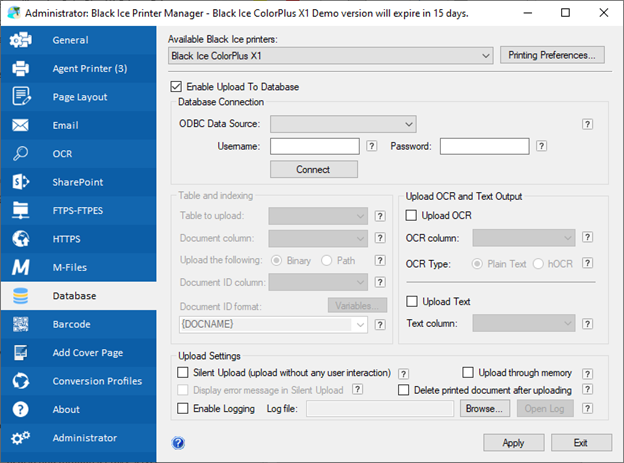Image resolution: width=624 pixels, height=463 pixels.
Task: Enable Silent Upload checkbox
Action: [183, 373]
